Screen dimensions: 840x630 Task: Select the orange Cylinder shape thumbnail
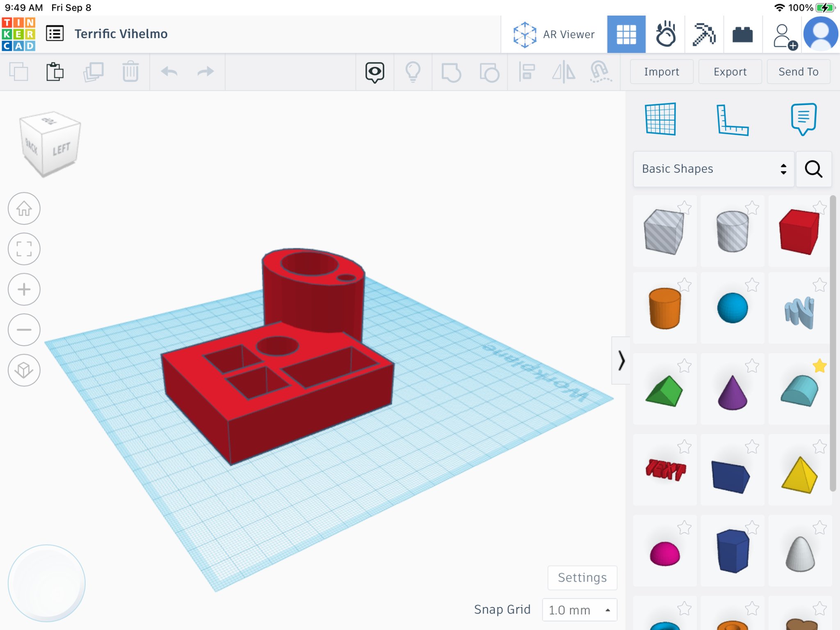click(x=664, y=308)
